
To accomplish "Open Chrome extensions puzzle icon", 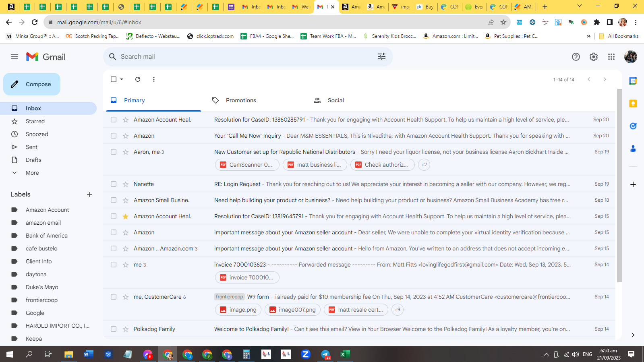I will (x=597, y=22).
